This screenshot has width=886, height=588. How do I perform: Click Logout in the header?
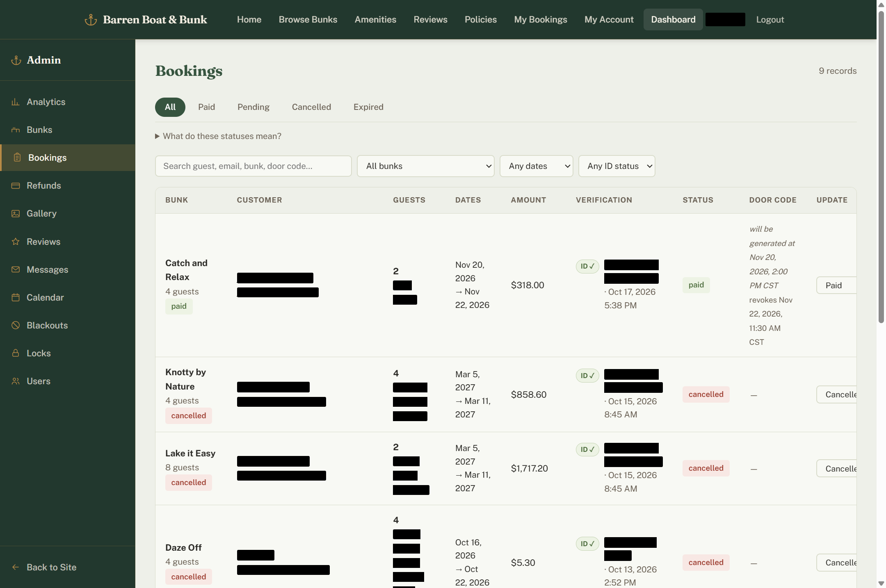point(770,20)
